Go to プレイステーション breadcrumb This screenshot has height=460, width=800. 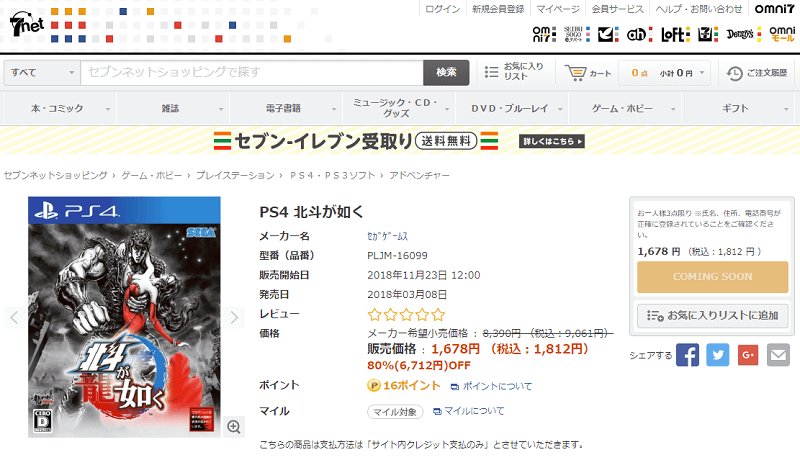coord(235,175)
